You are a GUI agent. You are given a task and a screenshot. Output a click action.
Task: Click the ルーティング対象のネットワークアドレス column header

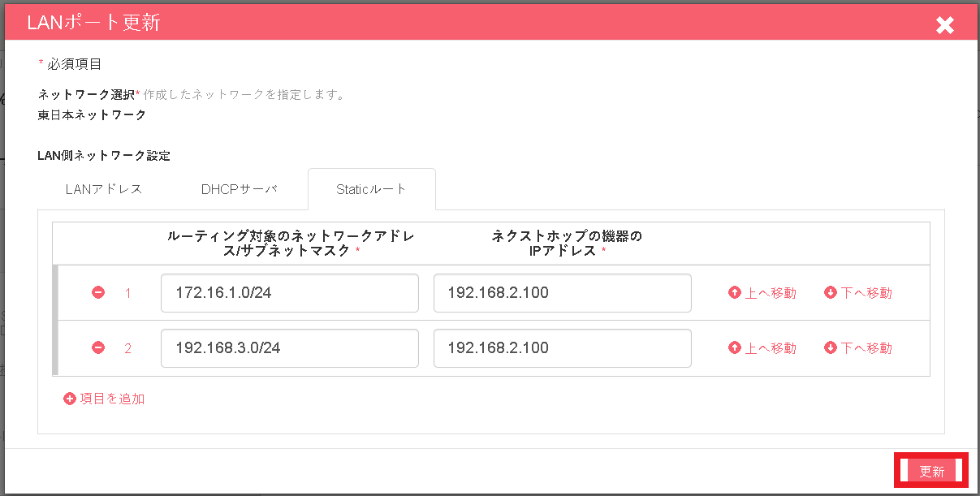(290, 244)
